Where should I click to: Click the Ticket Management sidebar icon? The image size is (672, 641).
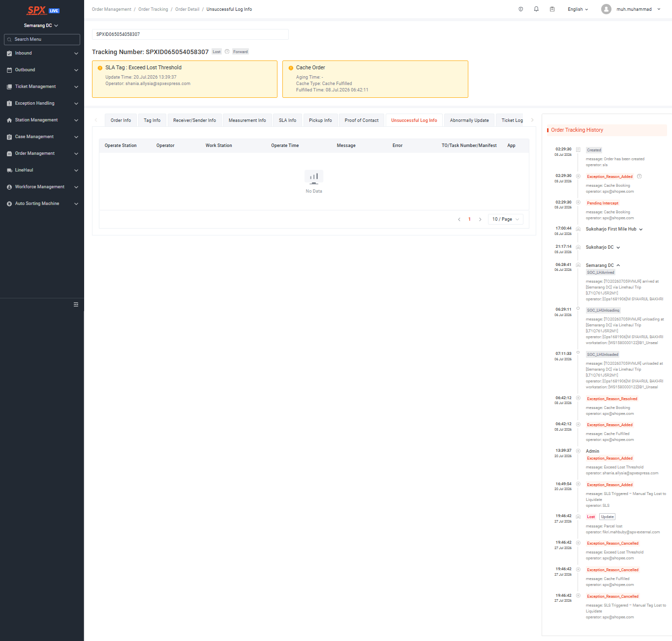[9, 87]
